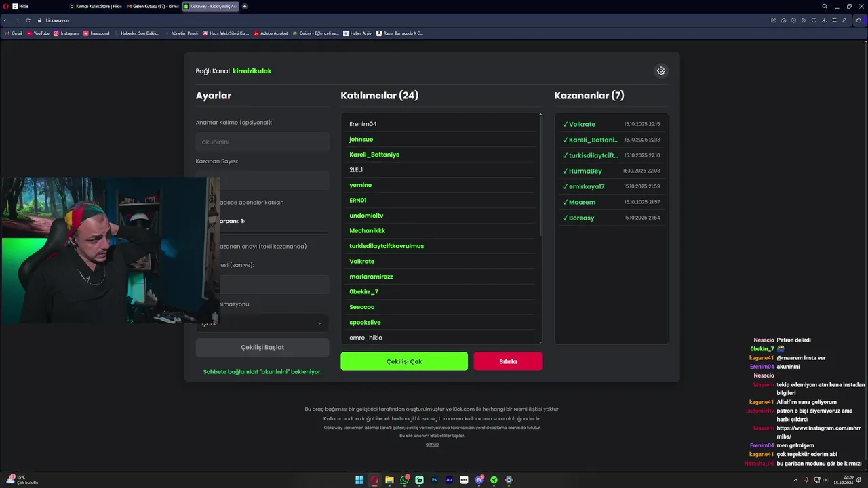
Task: Show hidden system tray icons
Action: (x=795, y=480)
